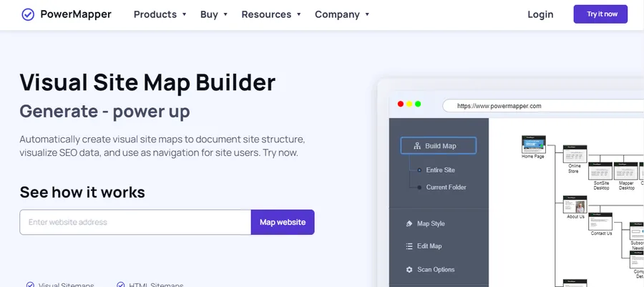Image resolution: width=644 pixels, height=287 pixels.
Task: Click the yellow window dot in mockup
Action: click(x=409, y=104)
